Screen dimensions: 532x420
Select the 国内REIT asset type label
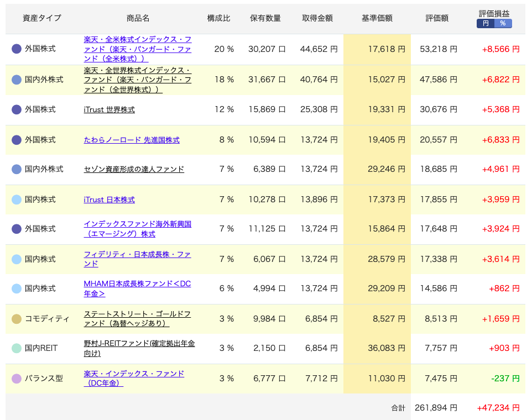(x=41, y=348)
